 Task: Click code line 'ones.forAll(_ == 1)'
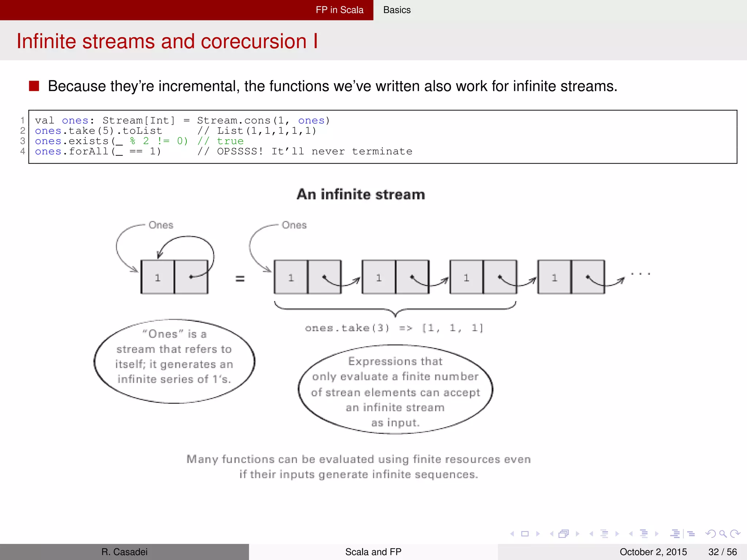click(x=98, y=151)
